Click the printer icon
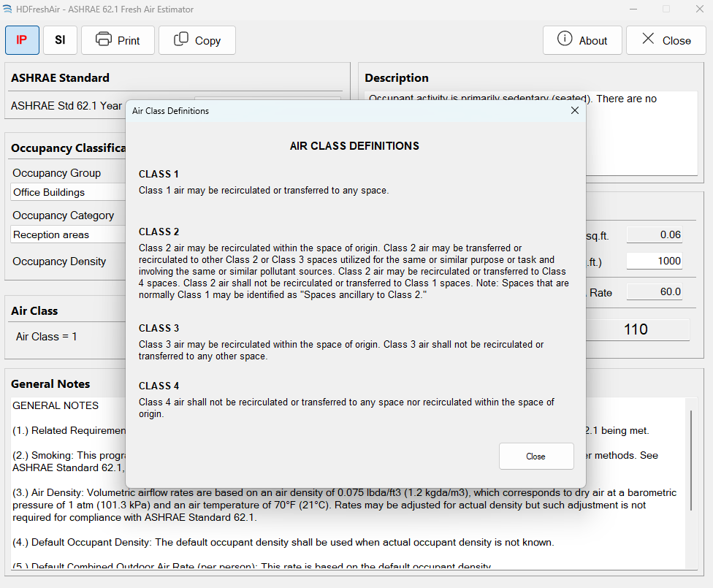This screenshot has height=588, width=713. pos(103,39)
